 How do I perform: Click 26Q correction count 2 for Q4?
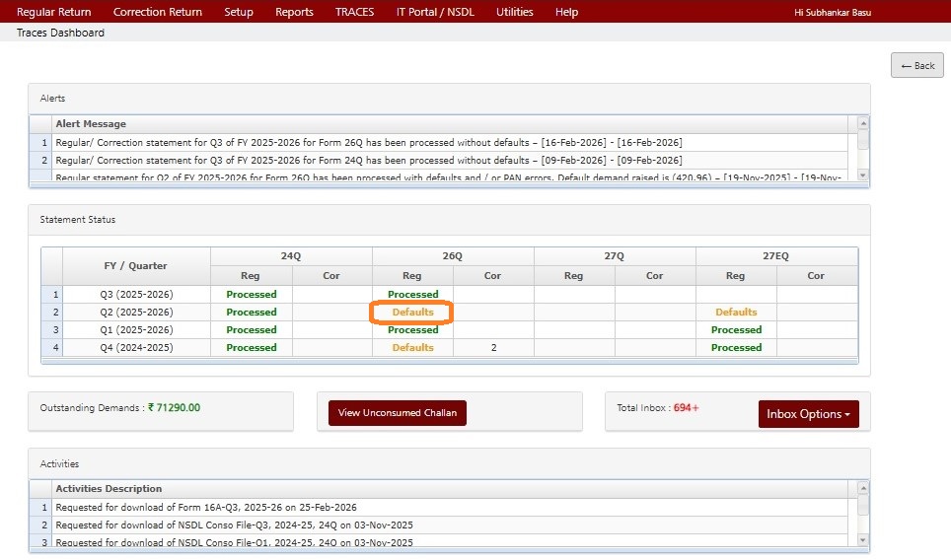coord(492,348)
